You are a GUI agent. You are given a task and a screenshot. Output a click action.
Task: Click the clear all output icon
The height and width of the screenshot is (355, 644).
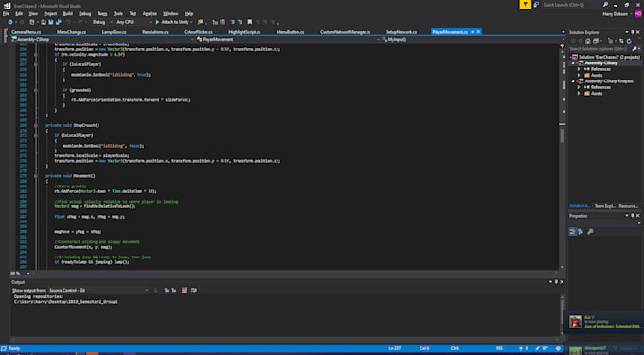point(184,291)
